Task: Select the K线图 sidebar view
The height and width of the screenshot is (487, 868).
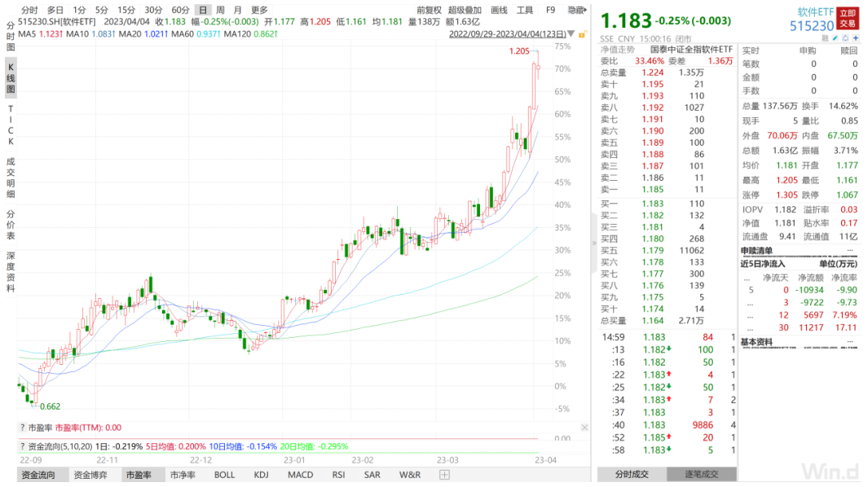Action: point(11,78)
